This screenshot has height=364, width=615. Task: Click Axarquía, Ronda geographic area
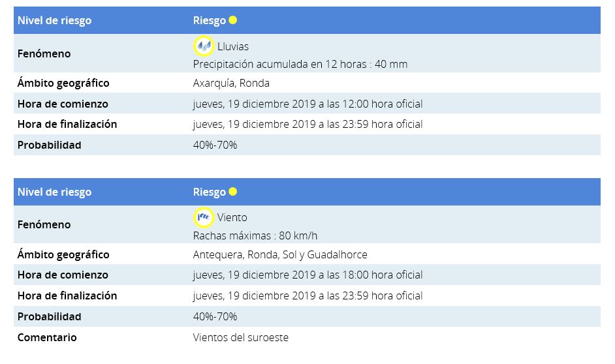tap(231, 83)
